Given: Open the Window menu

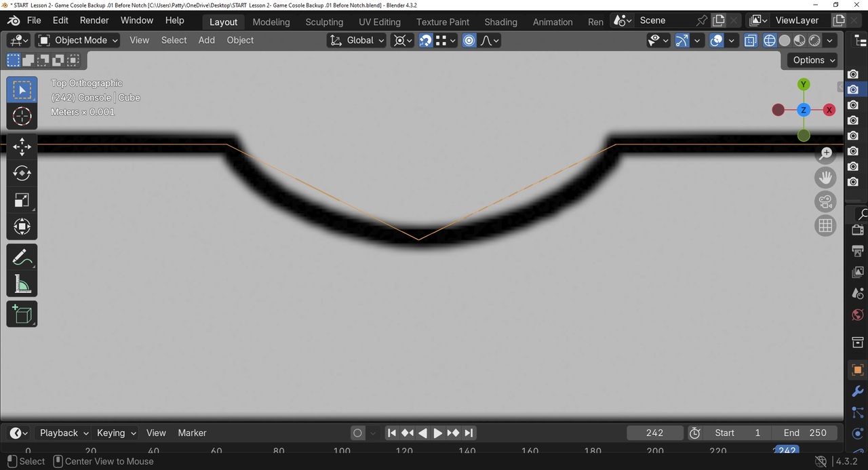Looking at the screenshot, I should coord(137,20).
